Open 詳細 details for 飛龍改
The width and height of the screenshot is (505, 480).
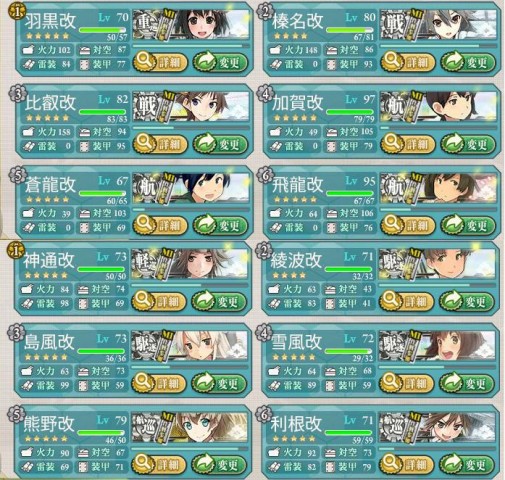pyautogui.click(x=408, y=226)
